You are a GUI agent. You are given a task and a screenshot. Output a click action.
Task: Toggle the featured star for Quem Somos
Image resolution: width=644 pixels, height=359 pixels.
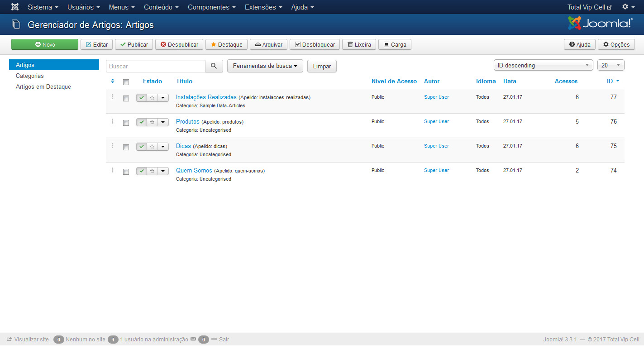pyautogui.click(x=152, y=171)
